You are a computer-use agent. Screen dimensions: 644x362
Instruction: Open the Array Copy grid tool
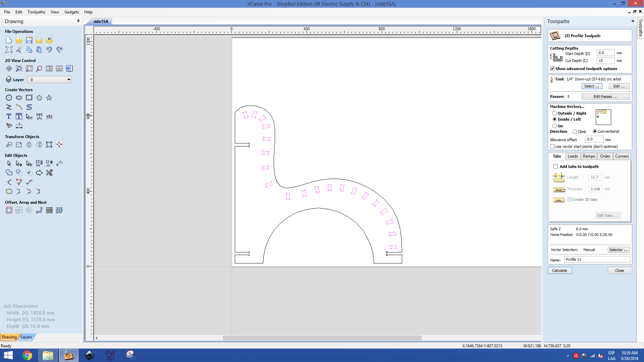(x=19, y=210)
